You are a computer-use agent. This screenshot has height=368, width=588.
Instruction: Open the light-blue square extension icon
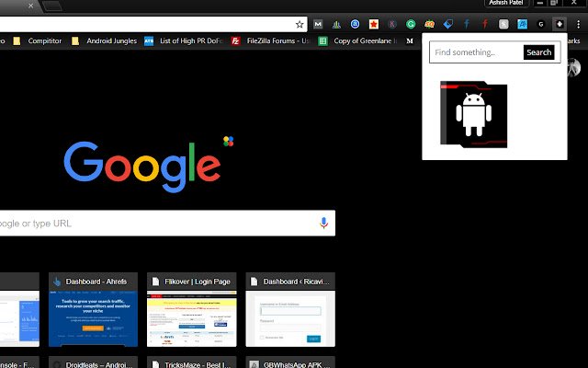coord(522,25)
